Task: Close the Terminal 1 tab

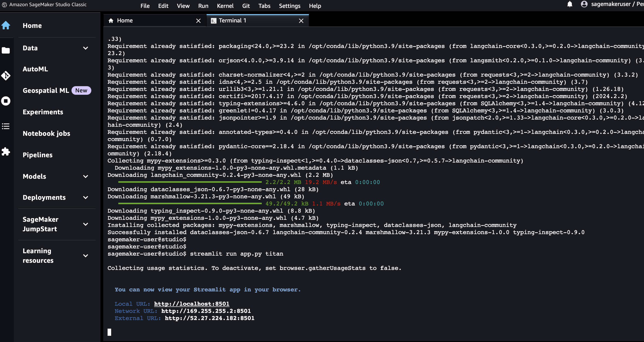Action: 301,21
